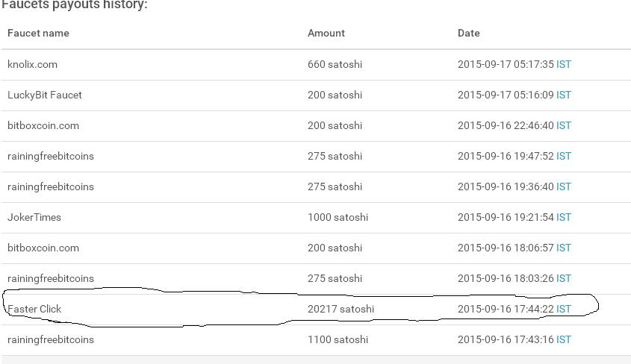Select the JokerTimes faucet name
The width and height of the screenshot is (631, 364).
(34, 217)
